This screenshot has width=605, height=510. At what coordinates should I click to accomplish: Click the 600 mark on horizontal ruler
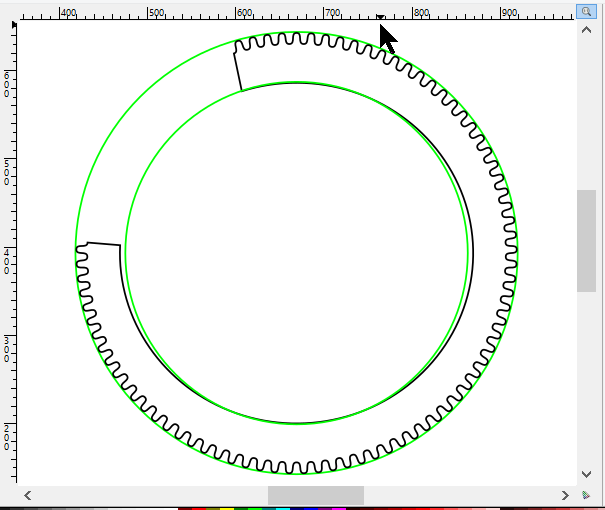242,13
